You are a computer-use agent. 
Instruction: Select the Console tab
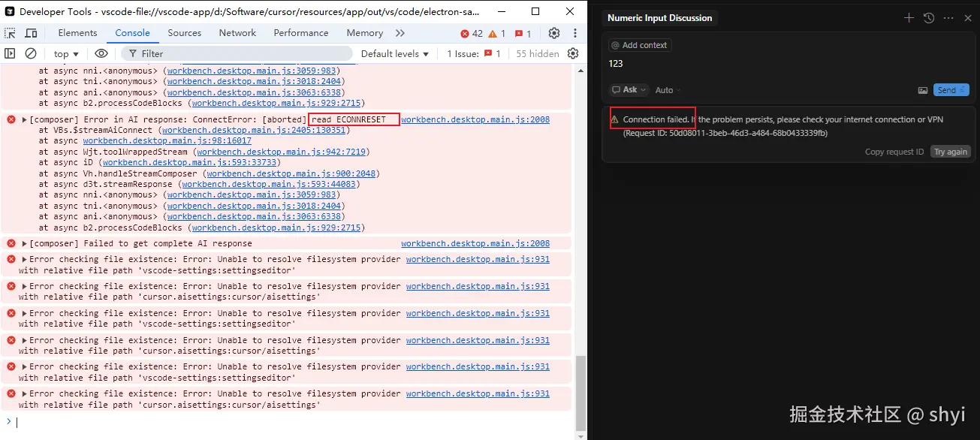coord(132,33)
